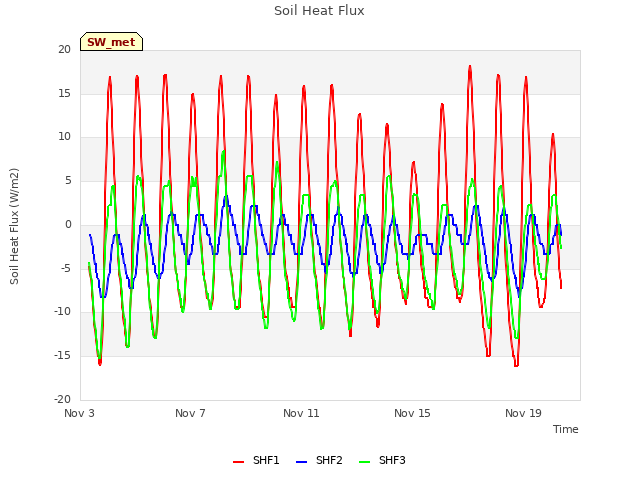The width and height of the screenshot is (640, 480).
Task: Click the 0 y-axis tick label
Action: (68, 224)
